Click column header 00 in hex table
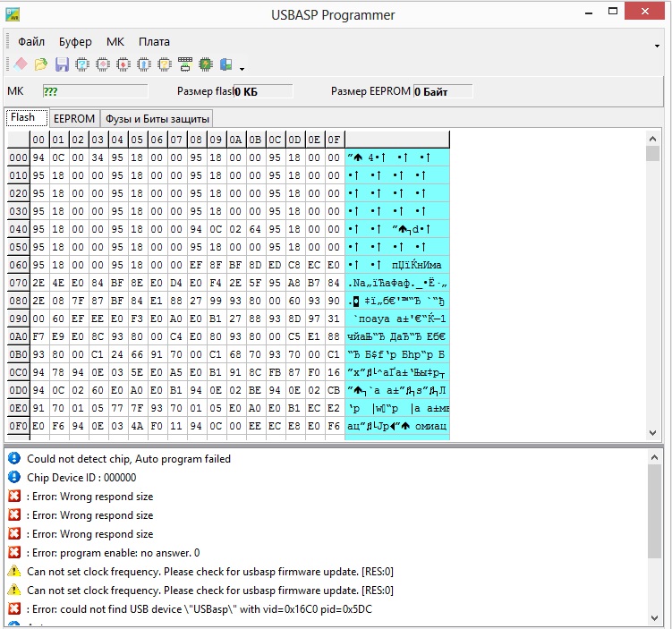Image resolution: width=672 pixels, height=629 pixels. 39,140
